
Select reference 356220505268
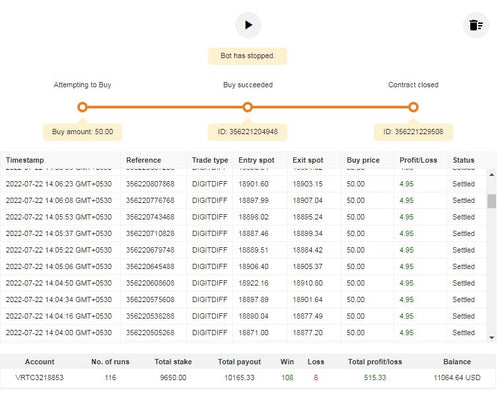click(x=150, y=333)
